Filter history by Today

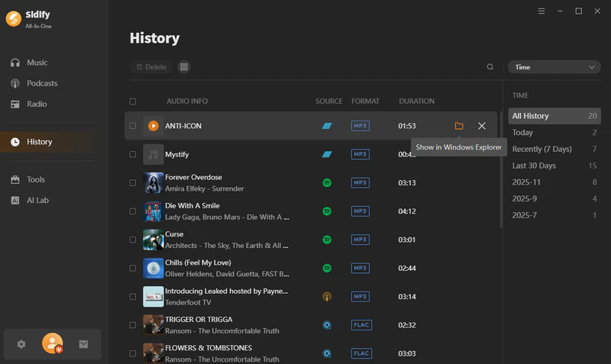(x=554, y=132)
